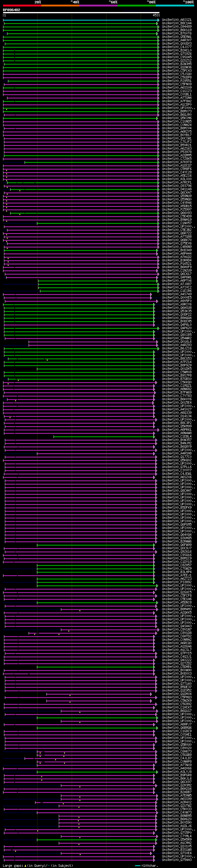Click UniRef100_A4RZ93 label
Image resolution: width=197 pixels, height=868 pixels.
pyautogui.click(x=176, y=345)
